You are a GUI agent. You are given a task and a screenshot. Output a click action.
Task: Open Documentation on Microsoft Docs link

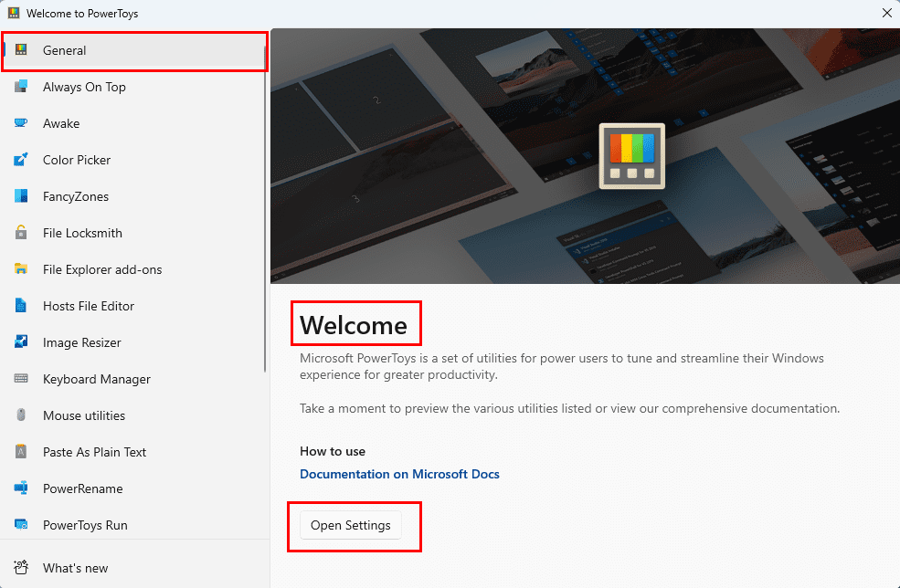point(399,475)
